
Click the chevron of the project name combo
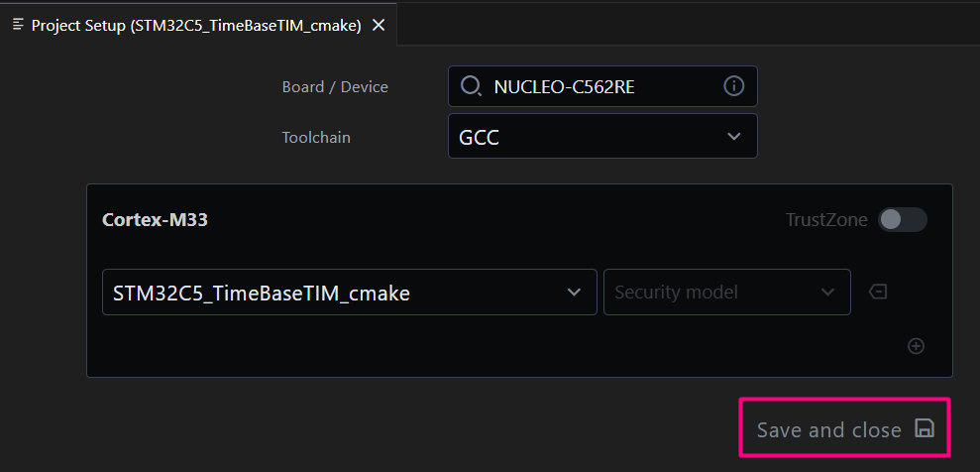574,293
